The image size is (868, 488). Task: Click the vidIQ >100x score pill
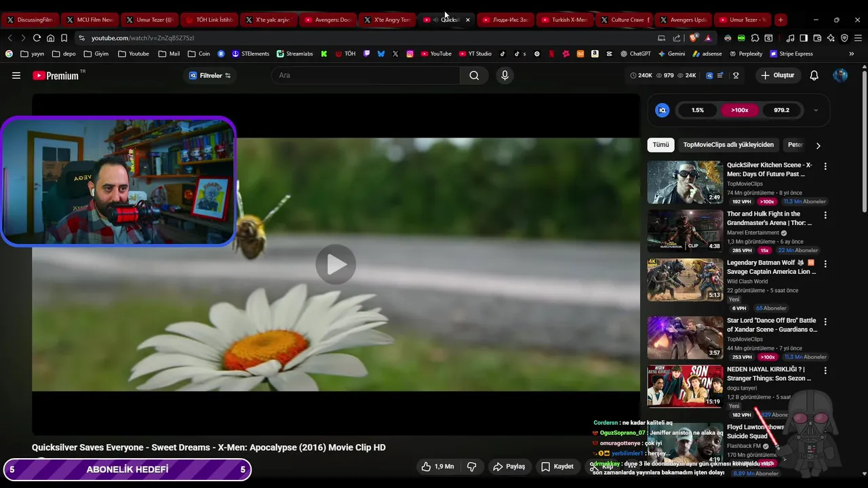[x=739, y=110]
